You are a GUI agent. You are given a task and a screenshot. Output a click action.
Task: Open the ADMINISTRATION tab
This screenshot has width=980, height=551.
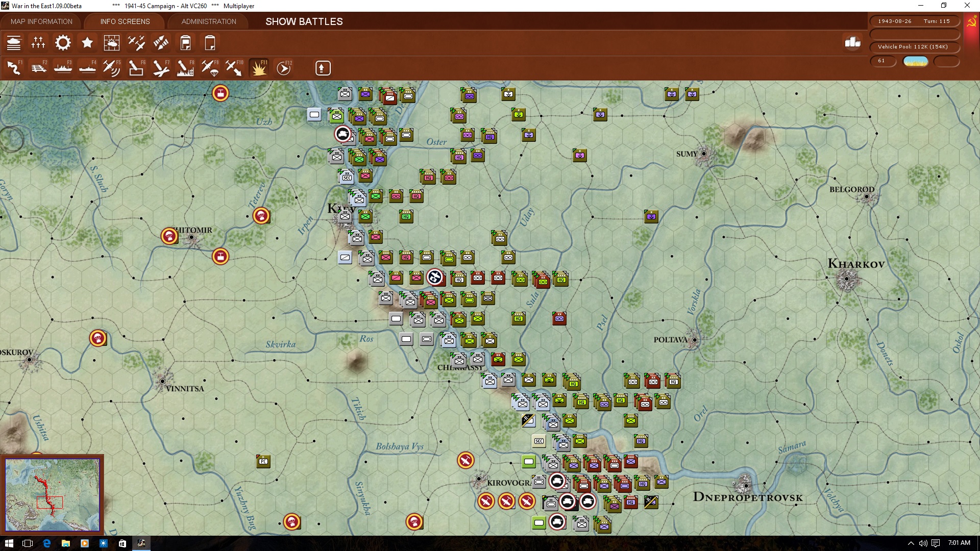tap(209, 21)
